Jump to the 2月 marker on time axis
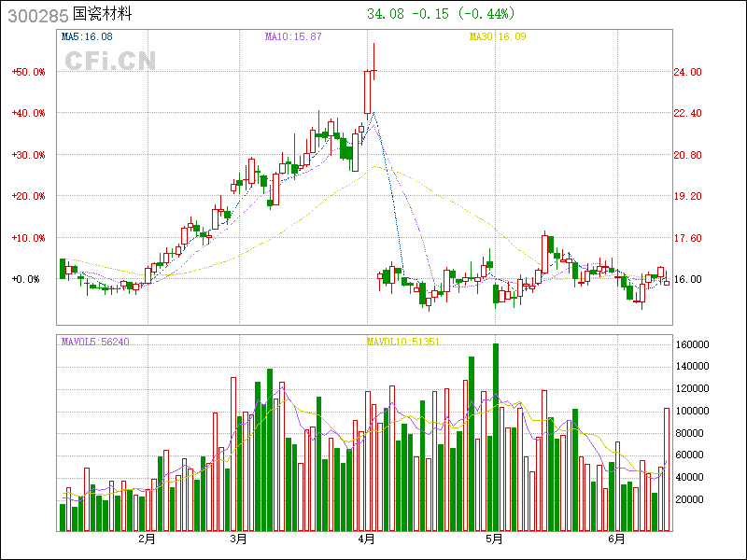Screen dimensions: 747x560 147,539
